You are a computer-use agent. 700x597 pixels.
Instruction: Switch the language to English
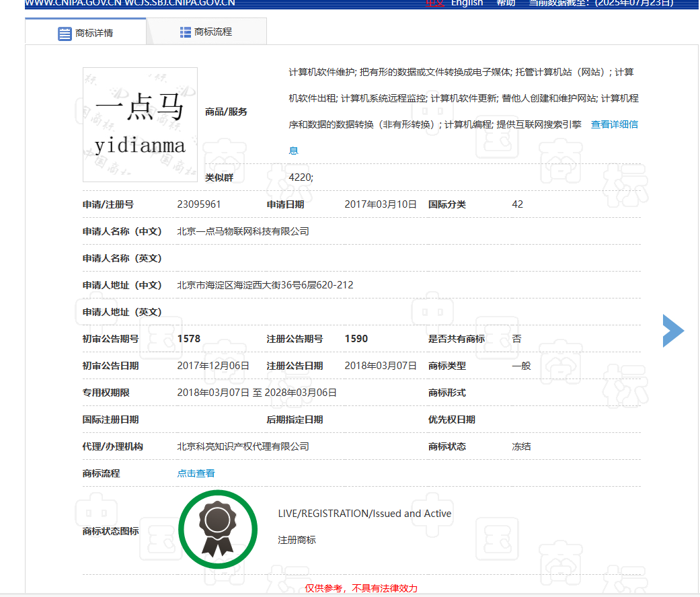click(x=467, y=3)
